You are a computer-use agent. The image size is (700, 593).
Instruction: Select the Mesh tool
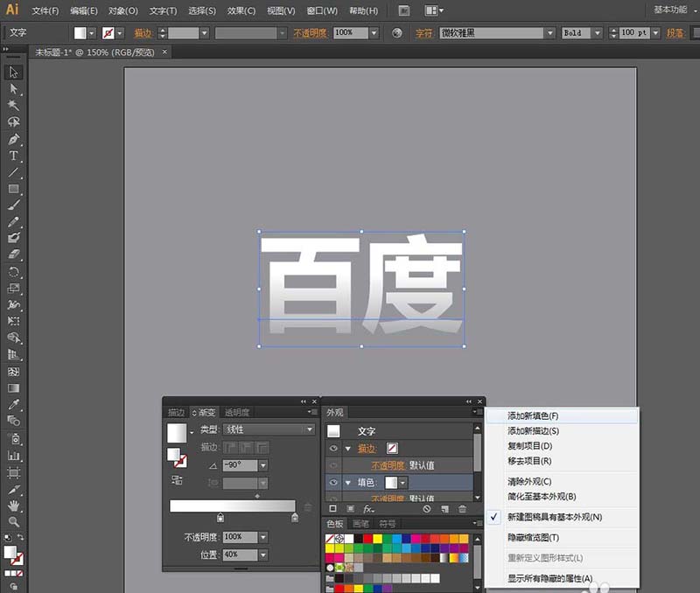(x=13, y=372)
